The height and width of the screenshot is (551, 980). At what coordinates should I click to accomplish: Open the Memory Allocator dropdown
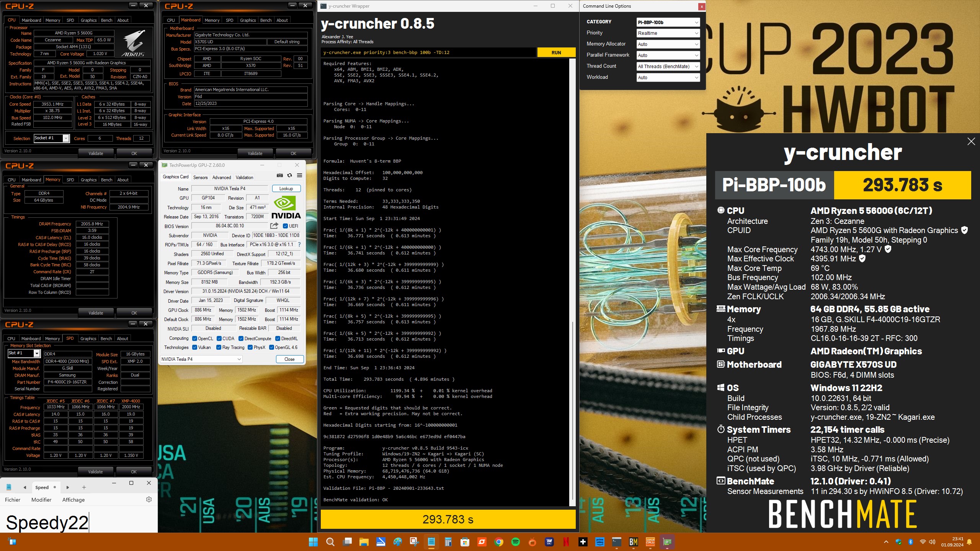(x=668, y=44)
